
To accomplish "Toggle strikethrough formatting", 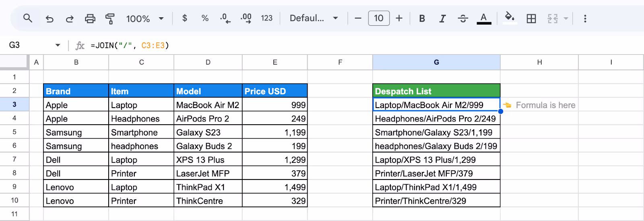I will (x=463, y=19).
